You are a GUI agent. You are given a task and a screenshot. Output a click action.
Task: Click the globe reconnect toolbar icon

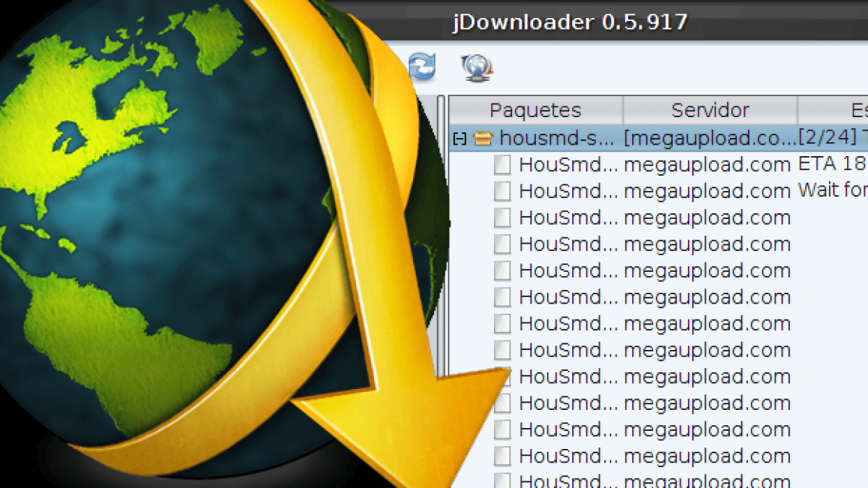click(477, 67)
